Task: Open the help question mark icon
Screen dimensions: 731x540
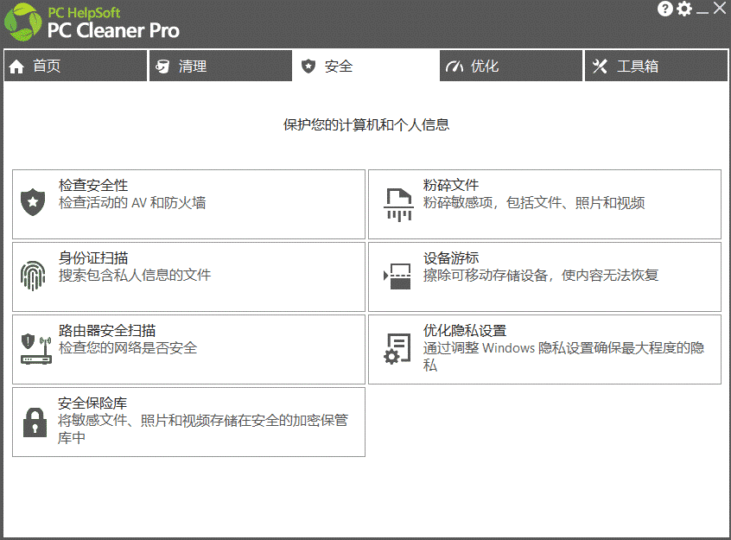Action: [665, 9]
